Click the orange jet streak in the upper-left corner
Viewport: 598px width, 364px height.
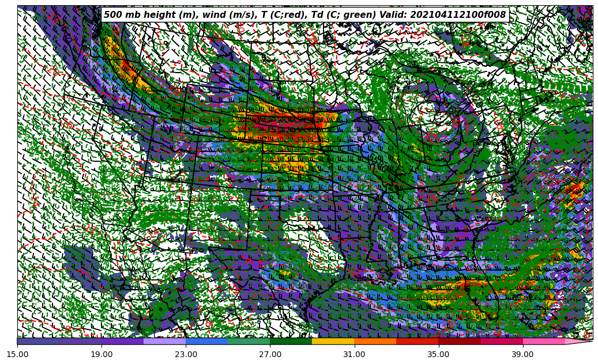124,63
